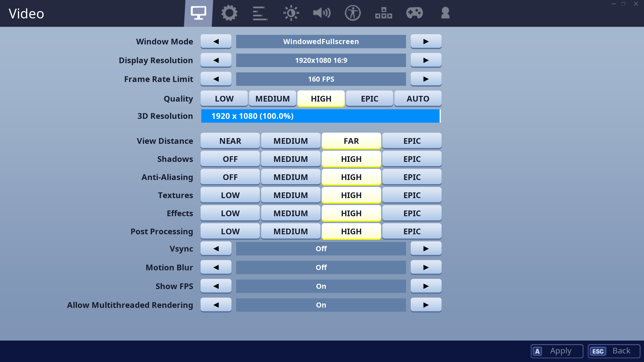This screenshot has height=362, width=644.
Task: Click right arrow for Window Mode
Action: 426,41
